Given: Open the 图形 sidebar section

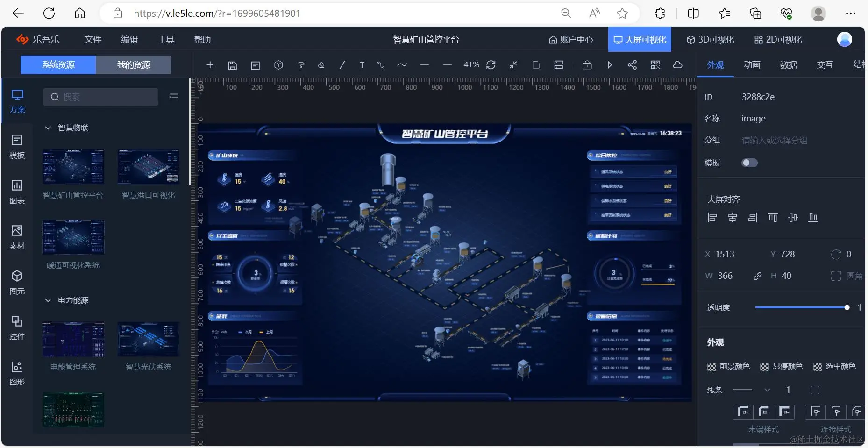Looking at the screenshot, I should pyautogui.click(x=17, y=373).
